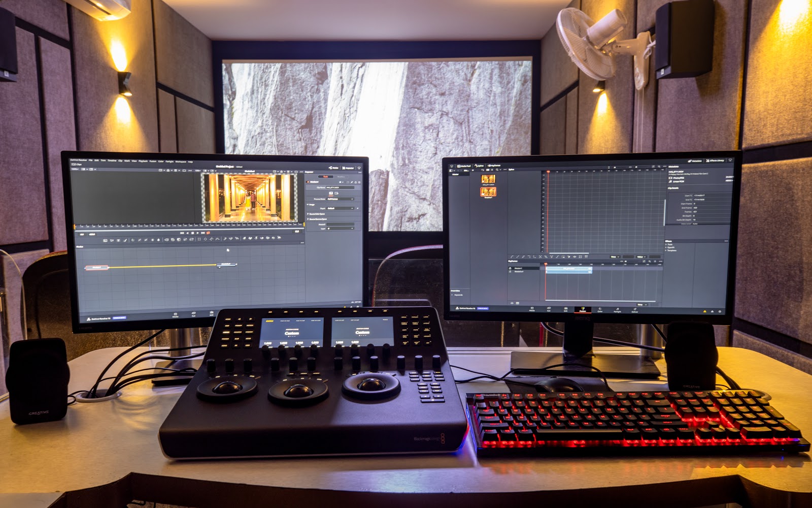Switch to the Deliver page tab
Screen dimensions: 812x508
pyautogui.click(x=635, y=310)
